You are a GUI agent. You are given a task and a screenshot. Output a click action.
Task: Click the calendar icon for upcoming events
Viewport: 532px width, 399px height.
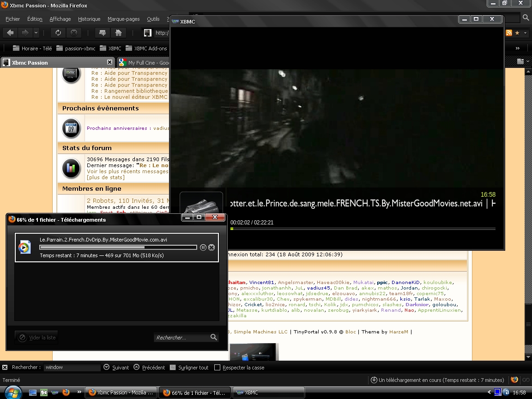pos(71,128)
